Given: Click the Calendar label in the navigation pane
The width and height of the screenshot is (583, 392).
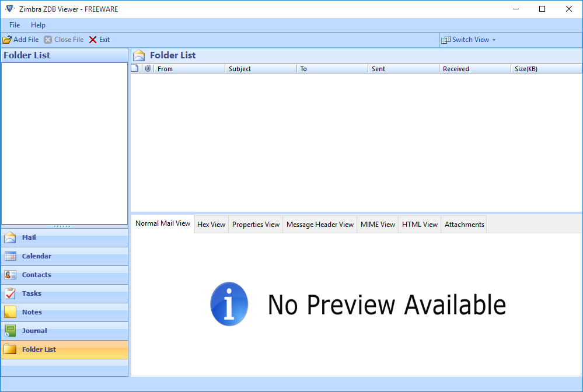Looking at the screenshot, I should (x=37, y=256).
